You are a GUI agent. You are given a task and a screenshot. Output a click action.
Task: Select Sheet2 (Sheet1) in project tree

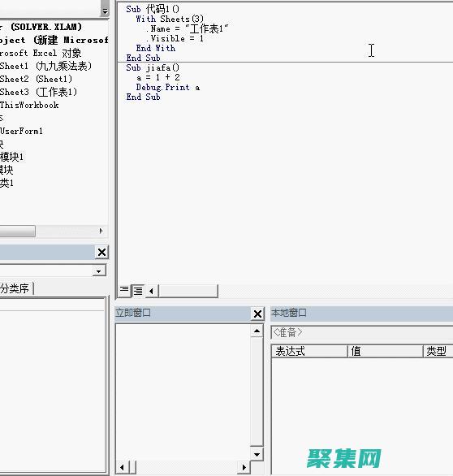click(x=36, y=79)
